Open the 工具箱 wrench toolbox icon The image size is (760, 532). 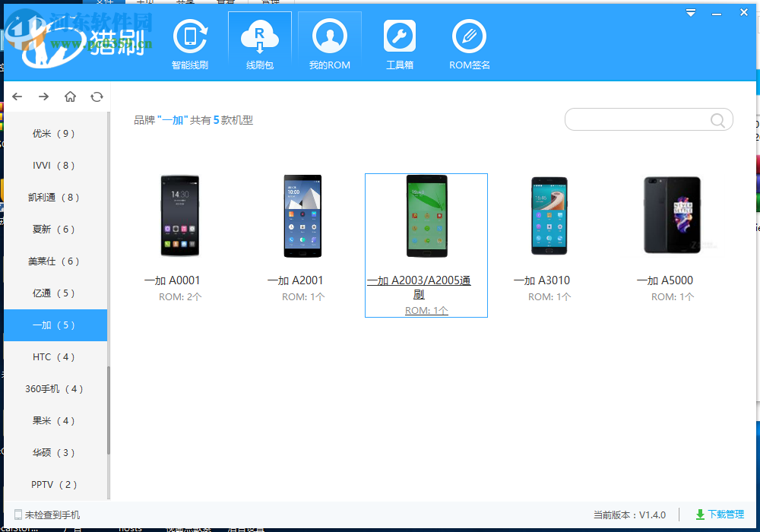pyautogui.click(x=400, y=36)
